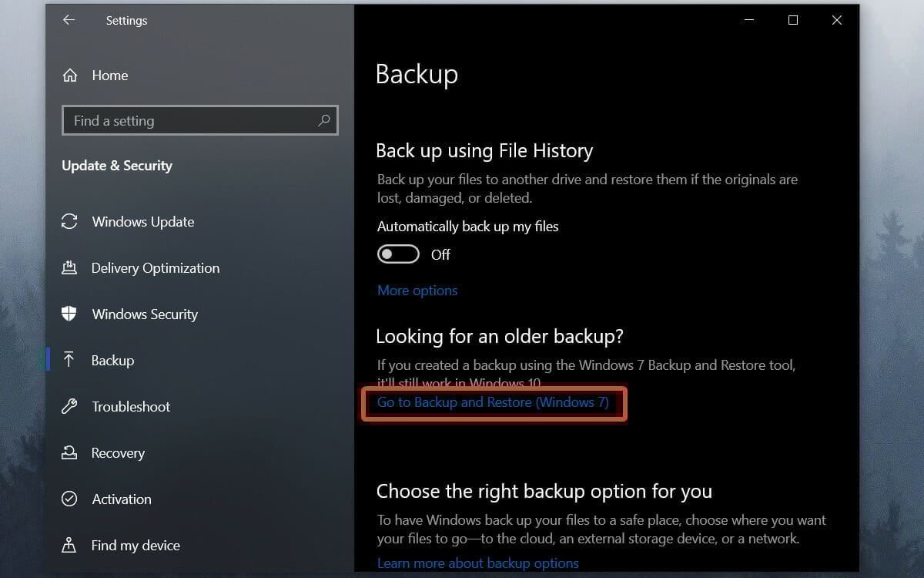This screenshot has height=578, width=924.
Task: Open the More options link
Action: tap(417, 291)
